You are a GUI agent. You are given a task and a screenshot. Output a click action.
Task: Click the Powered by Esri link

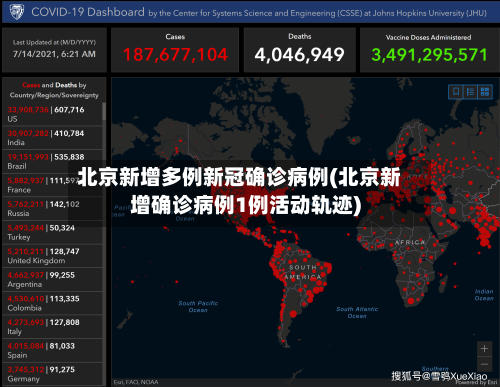[477, 382]
